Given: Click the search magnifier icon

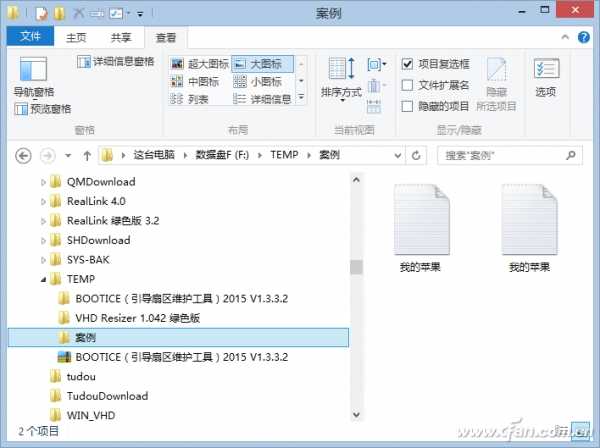Looking at the screenshot, I should [571, 155].
